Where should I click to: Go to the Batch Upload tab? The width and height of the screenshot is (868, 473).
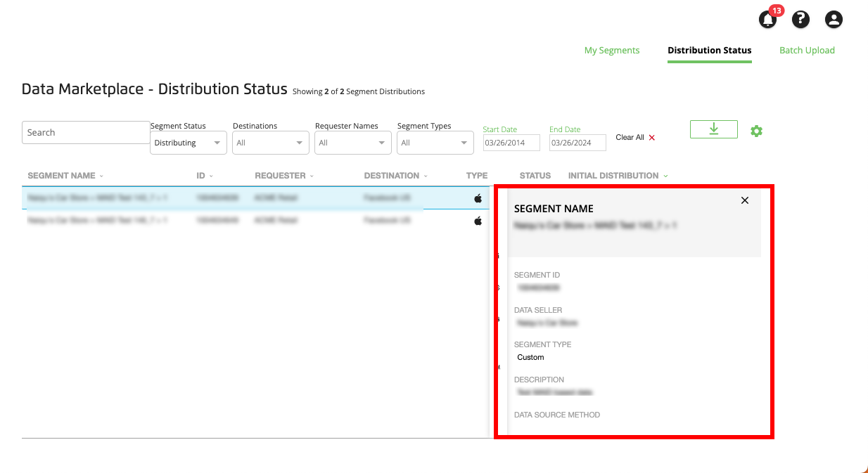[807, 51]
